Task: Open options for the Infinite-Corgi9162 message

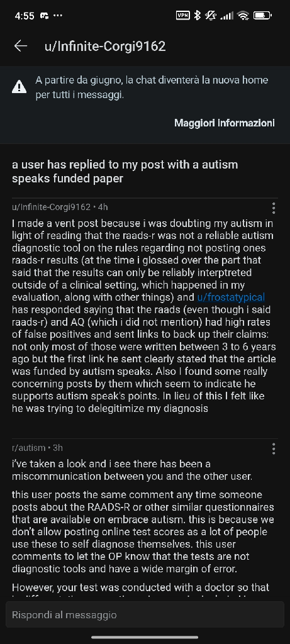Action: 274,208
